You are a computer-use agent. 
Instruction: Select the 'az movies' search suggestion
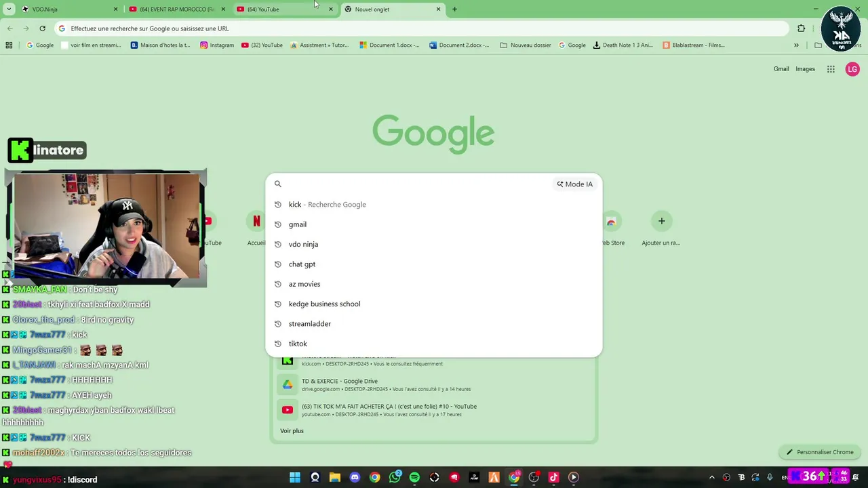pyautogui.click(x=434, y=284)
